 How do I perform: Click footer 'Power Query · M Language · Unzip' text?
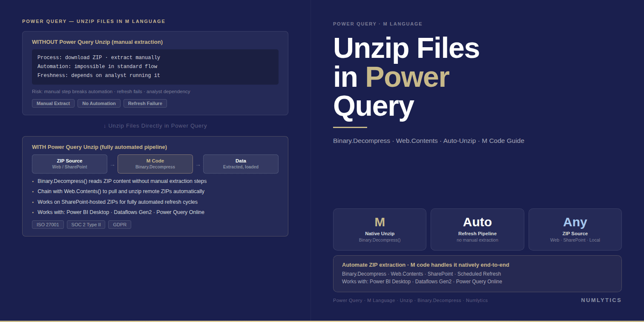click(410, 300)
